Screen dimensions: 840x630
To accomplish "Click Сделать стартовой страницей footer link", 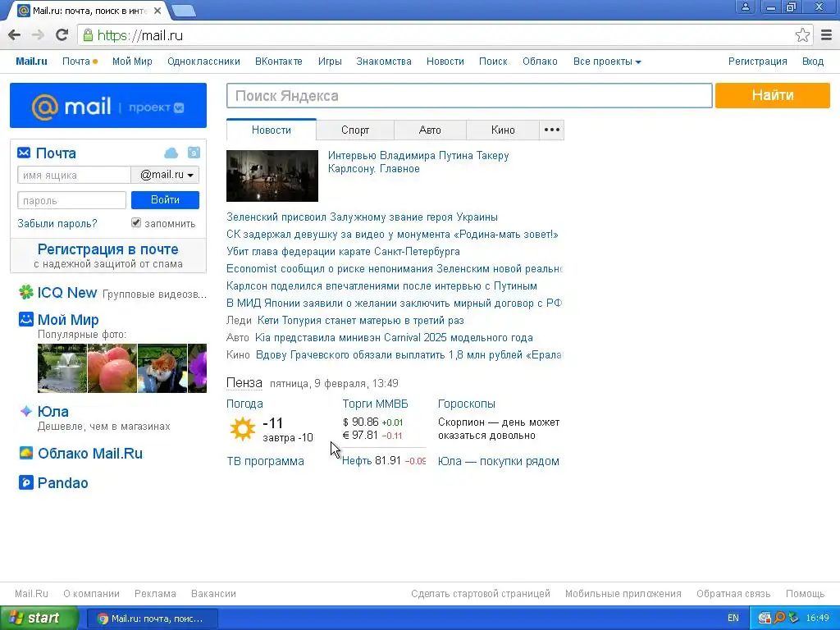I will (x=481, y=594).
